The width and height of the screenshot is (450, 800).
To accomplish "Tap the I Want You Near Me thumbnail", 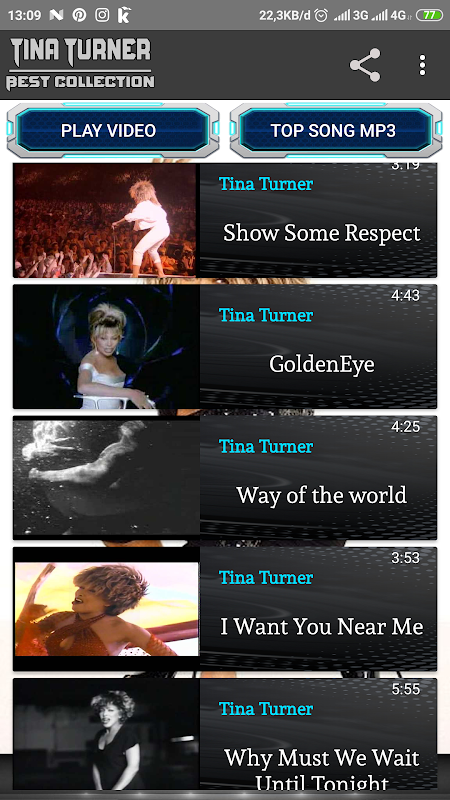I will pyautogui.click(x=106, y=609).
